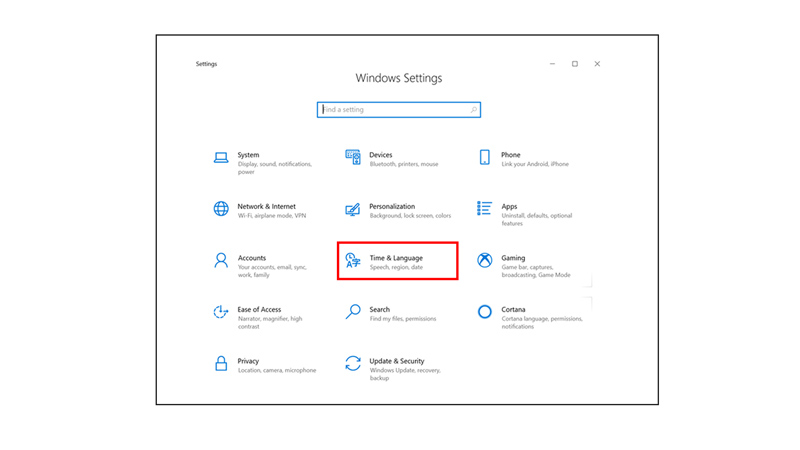Click the magnifier icon in search box
Viewport: 800px width, 450px height.
click(x=473, y=110)
